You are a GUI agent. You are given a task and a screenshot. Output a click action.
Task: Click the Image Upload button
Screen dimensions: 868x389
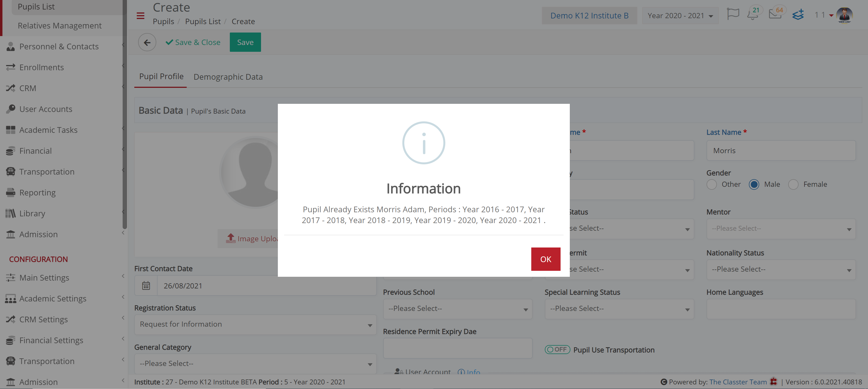coord(248,238)
